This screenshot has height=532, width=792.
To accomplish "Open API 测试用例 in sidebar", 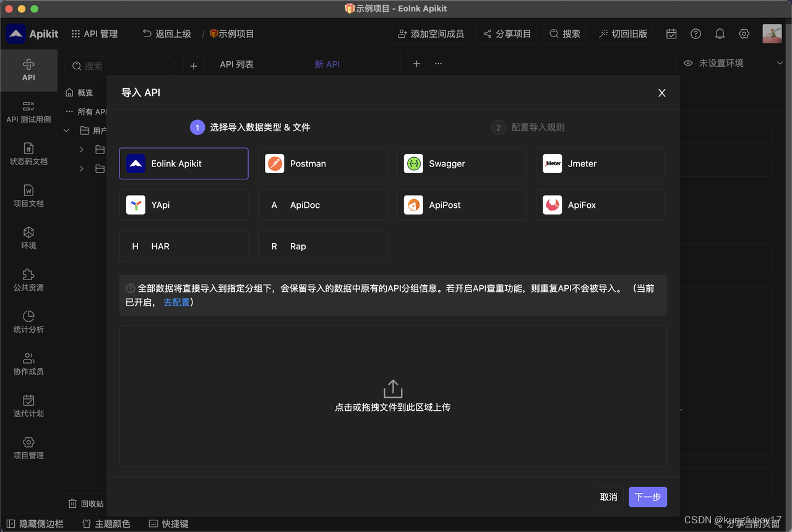I will (28, 112).
